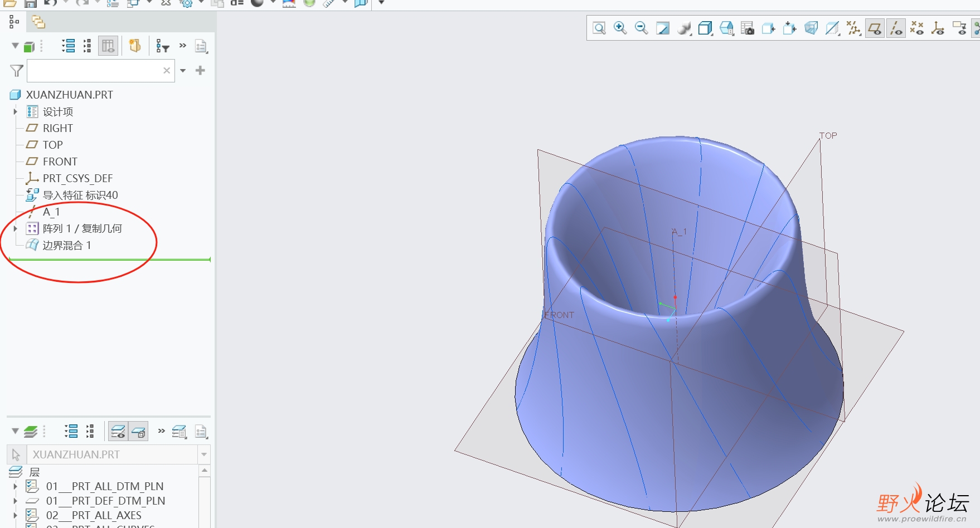980x528 pixels.
Task: Expand the 01__PRT_DEF_DTM_PLN layer
Action: coord(15,501)
